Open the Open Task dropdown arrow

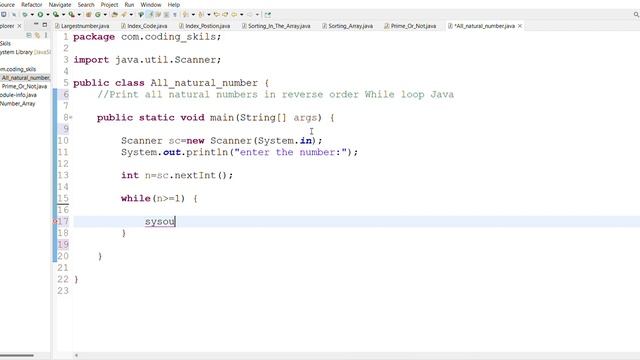(x=131, y=15)
